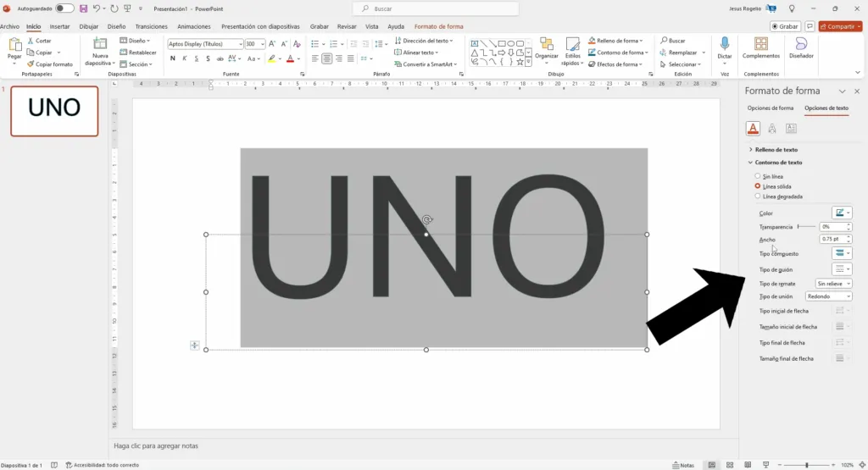
Task: Open Relleno de forma options
Action: coord(615,41)
